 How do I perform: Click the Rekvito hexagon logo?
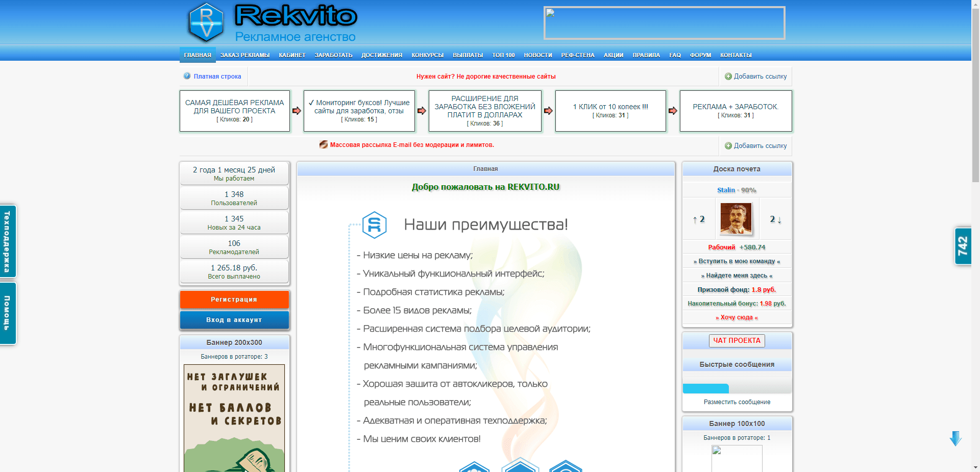pyautogui.click(x=207, y=22)
